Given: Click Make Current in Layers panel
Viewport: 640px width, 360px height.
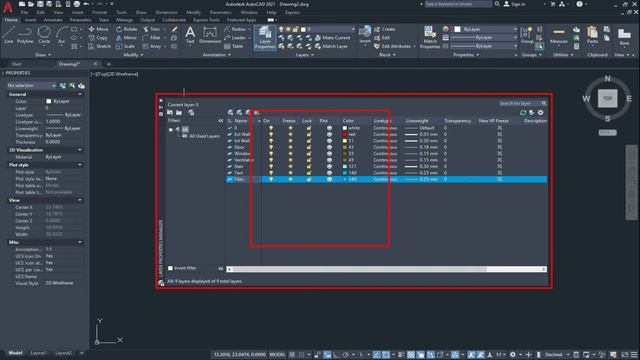Looking at the screenshot, I should [x=333, y=38].
